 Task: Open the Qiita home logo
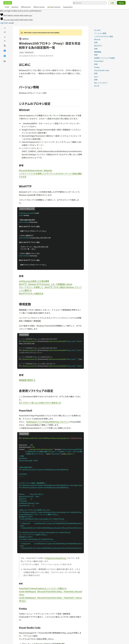[8, 3]
